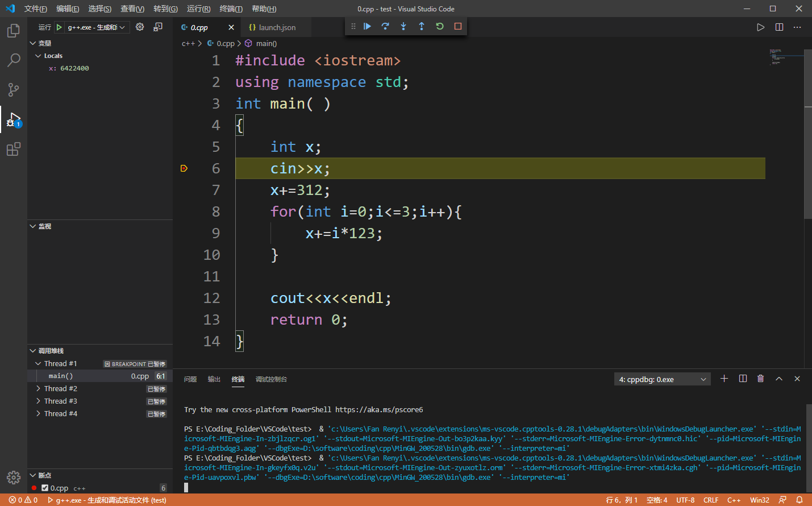Image resolution: width=812 pixels, height=506 pixels.
Task: Grab the debug toolbar drag handle
Action: click(x=353, y=26)
